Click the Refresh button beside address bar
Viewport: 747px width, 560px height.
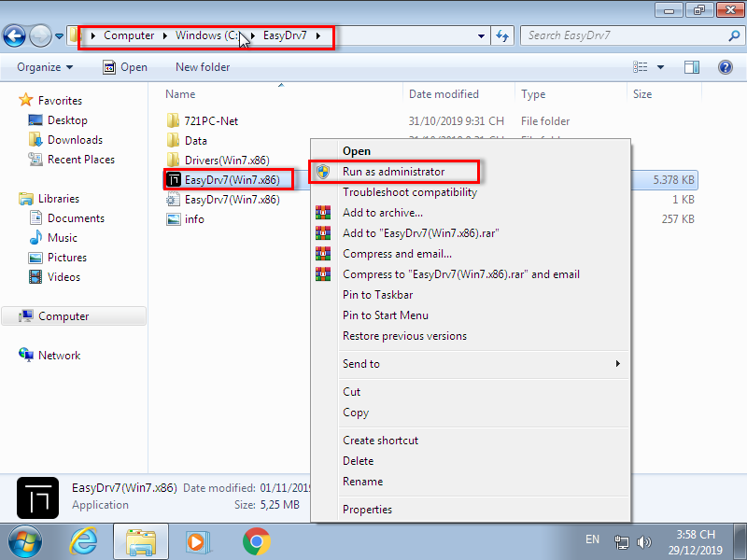[x=502, y=35]
